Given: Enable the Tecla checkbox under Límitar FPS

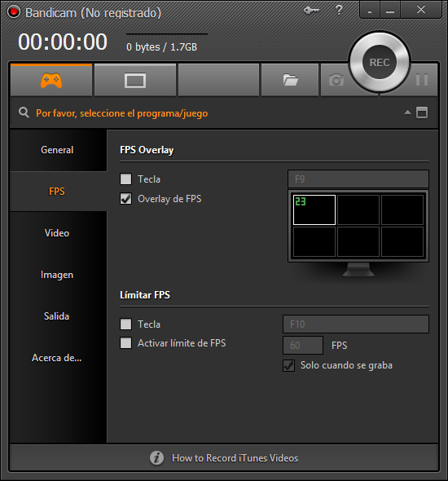Looking at the screenshot, I should 125,324.
